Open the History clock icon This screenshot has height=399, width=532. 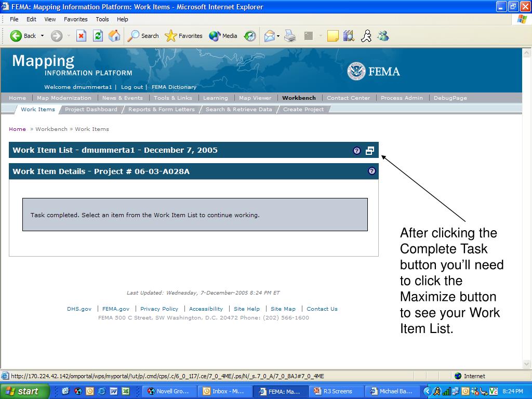[250, 36]
